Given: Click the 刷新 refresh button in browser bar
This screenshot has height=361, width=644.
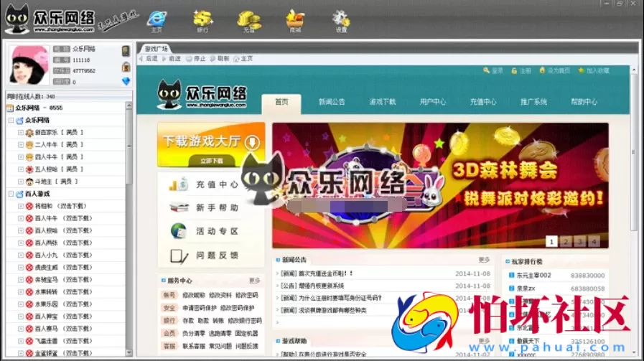Looking at the screenshot, I should pos(220,59).
